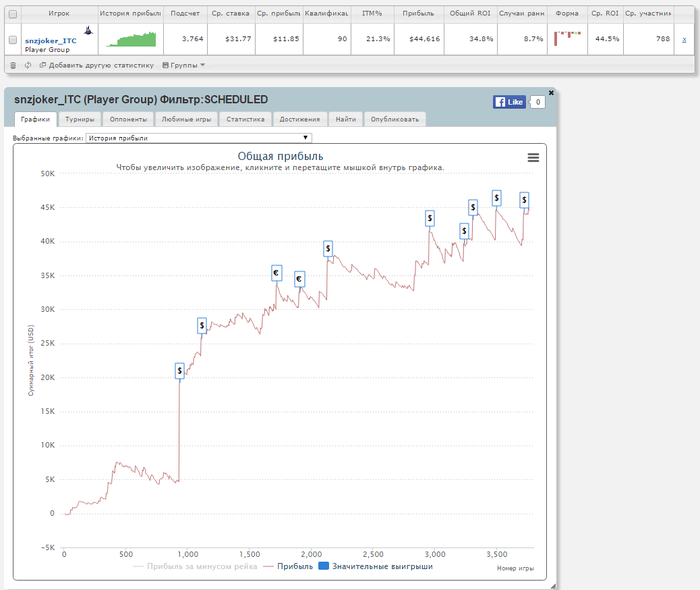Image resolution: width=700 pixels, height=590 pixels.
Task: Click the $ win marker near game 2,950
Action: click(x=429, y=218)
